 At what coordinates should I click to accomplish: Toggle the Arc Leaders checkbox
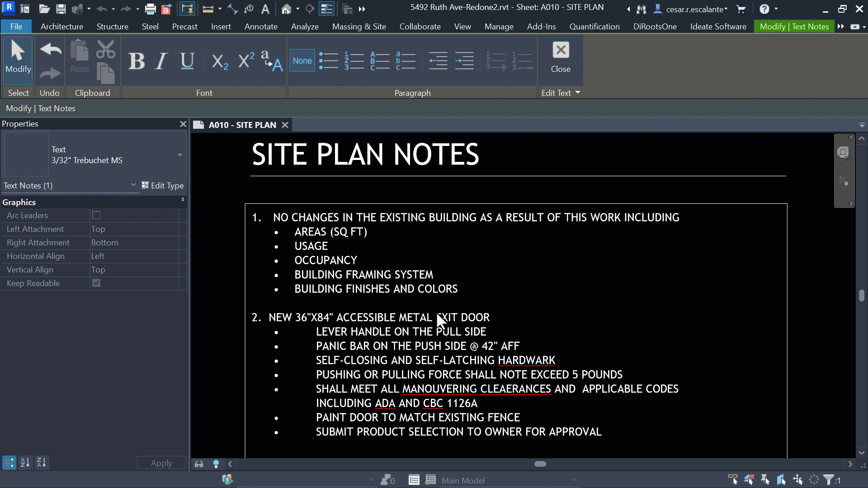coord(96,216)
